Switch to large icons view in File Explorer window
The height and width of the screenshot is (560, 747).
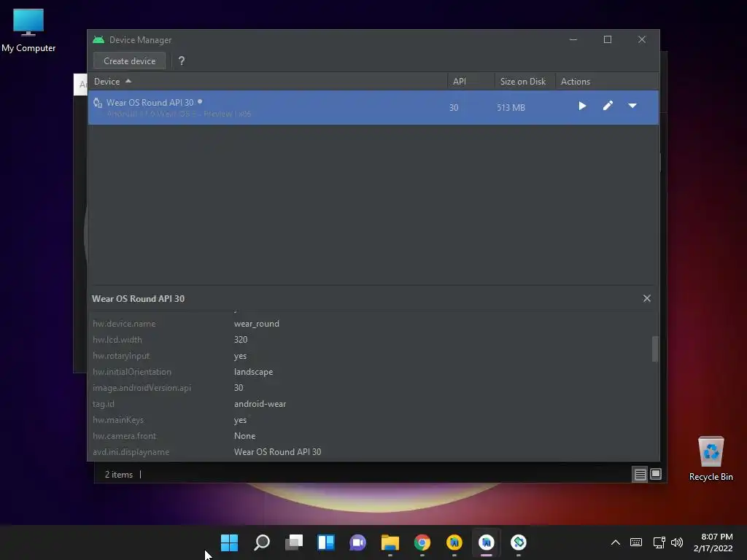656,474
